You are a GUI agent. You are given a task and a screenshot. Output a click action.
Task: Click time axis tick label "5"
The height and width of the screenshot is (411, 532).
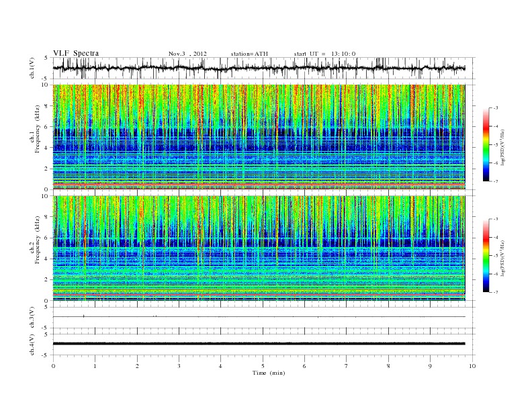(263, 366)
